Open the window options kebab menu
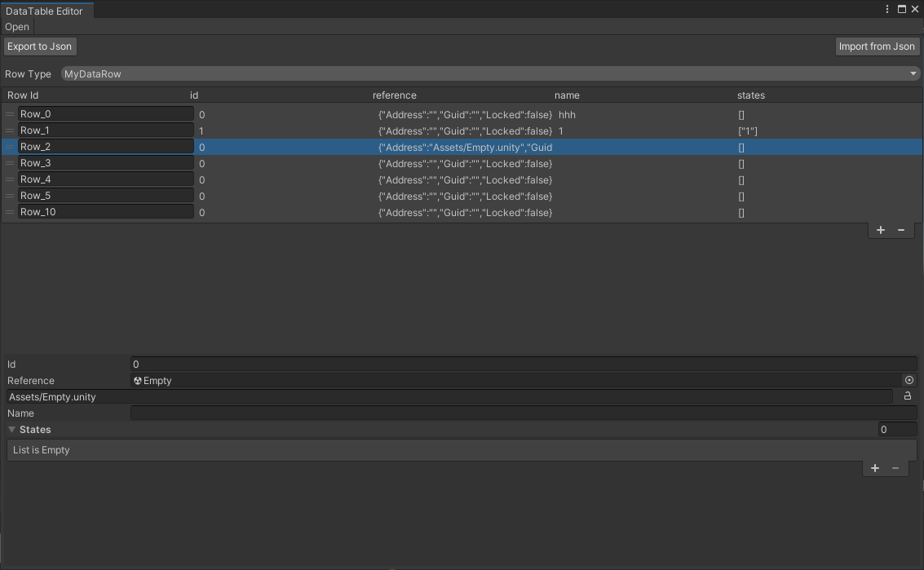The height and width of the screenshot is (570, 924). pyautogui.click(x=887, y=9)
